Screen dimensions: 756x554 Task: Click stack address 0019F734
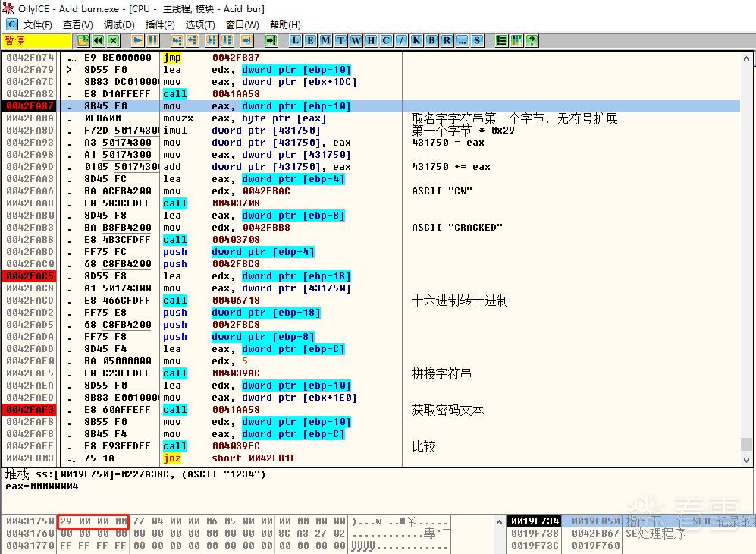click(535, 521)
